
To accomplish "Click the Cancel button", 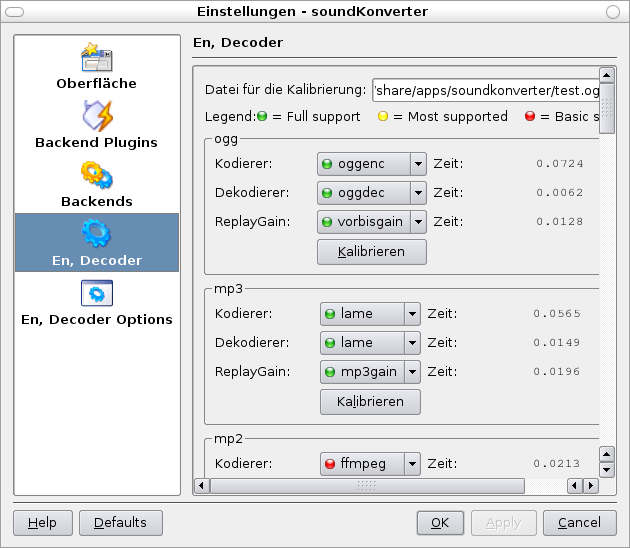I will 579,523.
